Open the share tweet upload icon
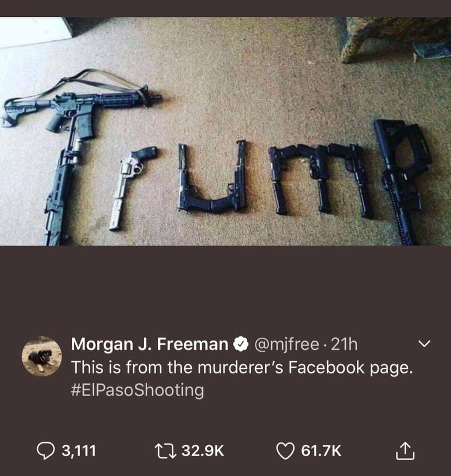The height and width of the screenshot is (476, 451). 405,451
